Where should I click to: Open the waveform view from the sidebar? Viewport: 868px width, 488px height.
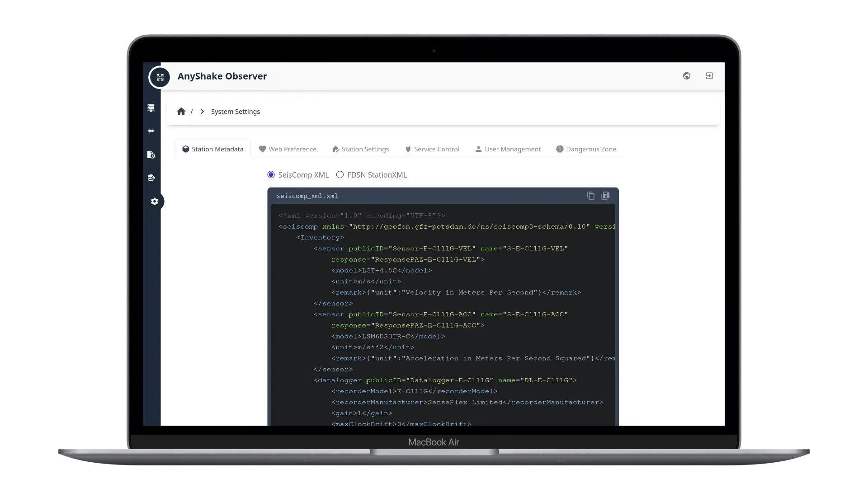tap(151, 131)
